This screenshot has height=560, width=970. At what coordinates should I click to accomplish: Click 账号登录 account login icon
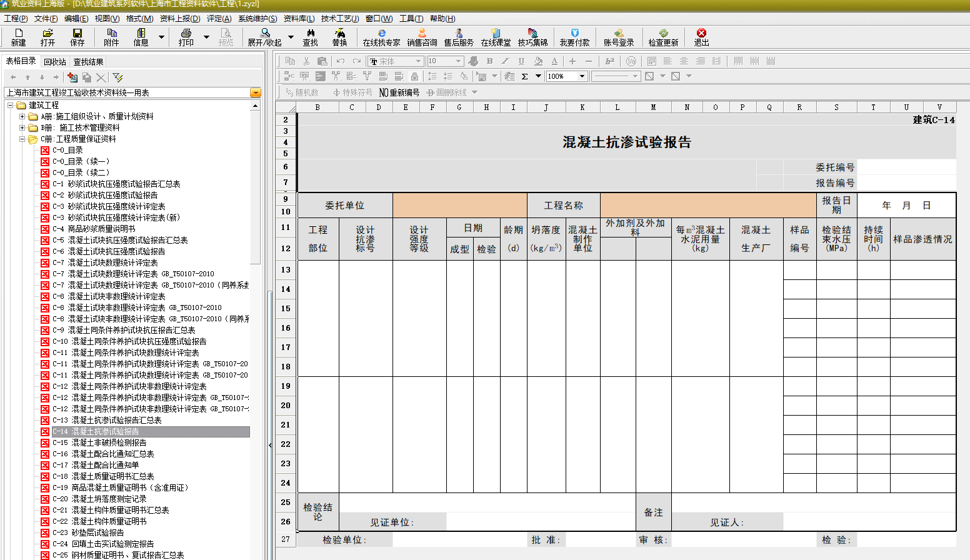pyautogui.click(x=619, y=37)
